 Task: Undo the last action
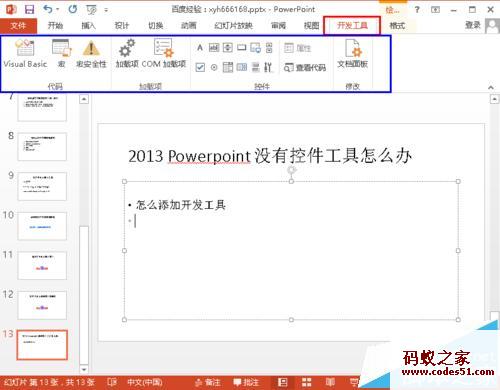pyautogui.click(x=48, y=9)
